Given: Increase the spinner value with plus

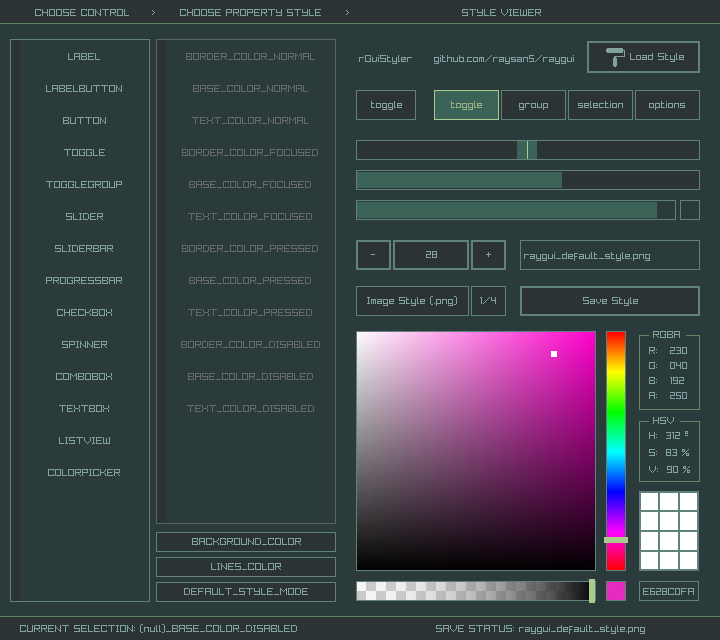Looking at the screenshot, I should pyautogui.click(x=488, y=255).
